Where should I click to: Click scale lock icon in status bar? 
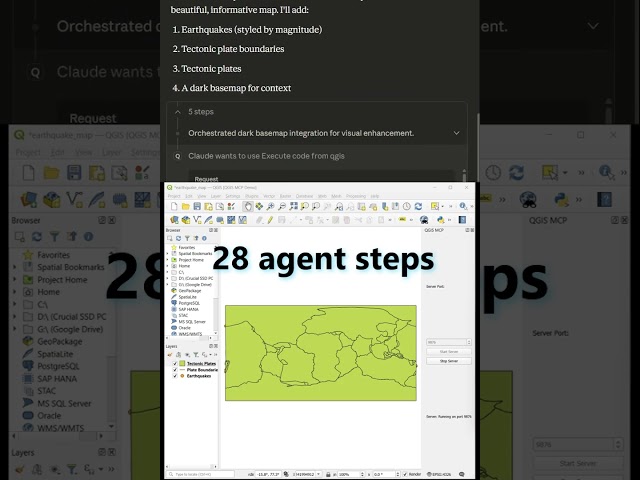328,474
